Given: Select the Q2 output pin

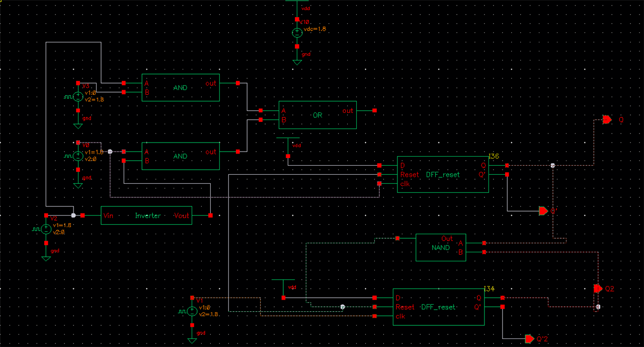Looking at the screenshot, I should (598, 289).
